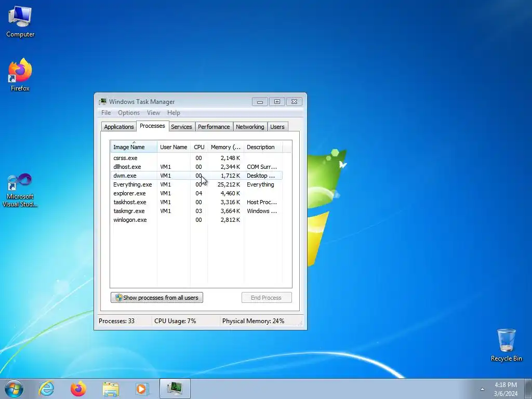Select the explorer.exe process row

pyautogui.click(x=196, y=193)
